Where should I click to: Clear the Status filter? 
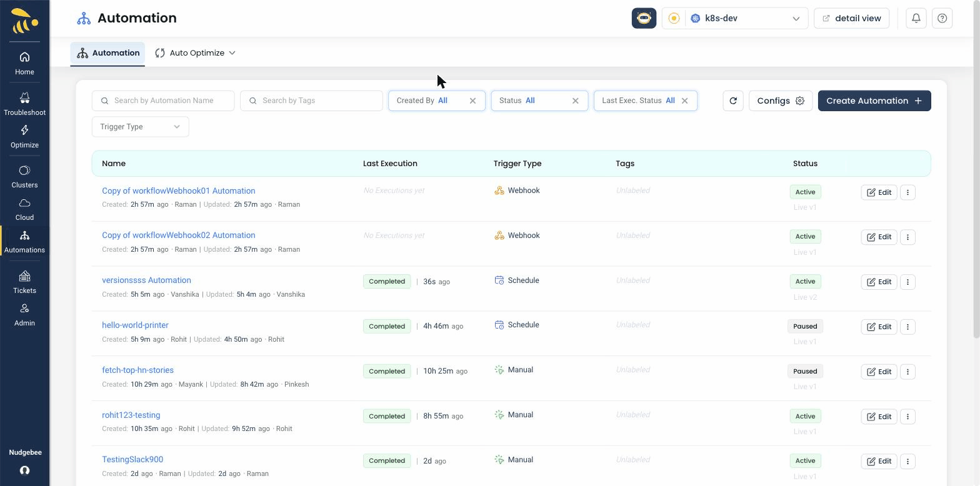(575, 101)
